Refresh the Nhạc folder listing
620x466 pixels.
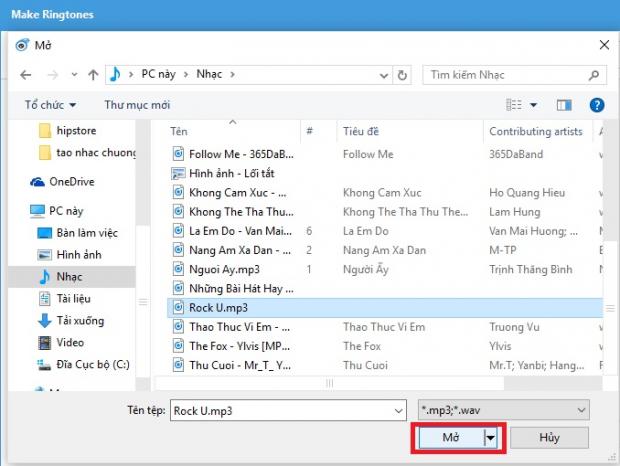tap(402, 75)
